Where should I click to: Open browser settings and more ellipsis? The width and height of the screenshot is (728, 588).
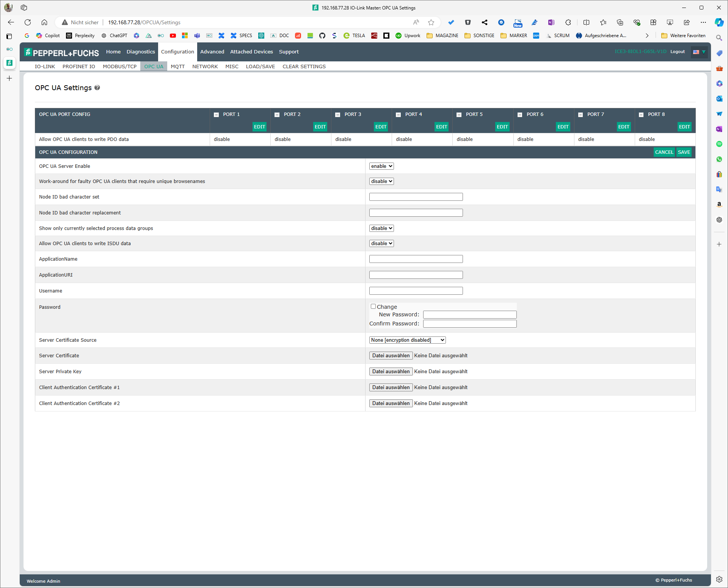coord(703,22)
